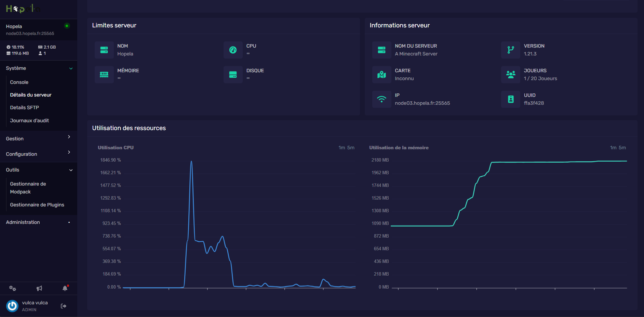Click the 2.1 GB memory stat

coord(47,47)
